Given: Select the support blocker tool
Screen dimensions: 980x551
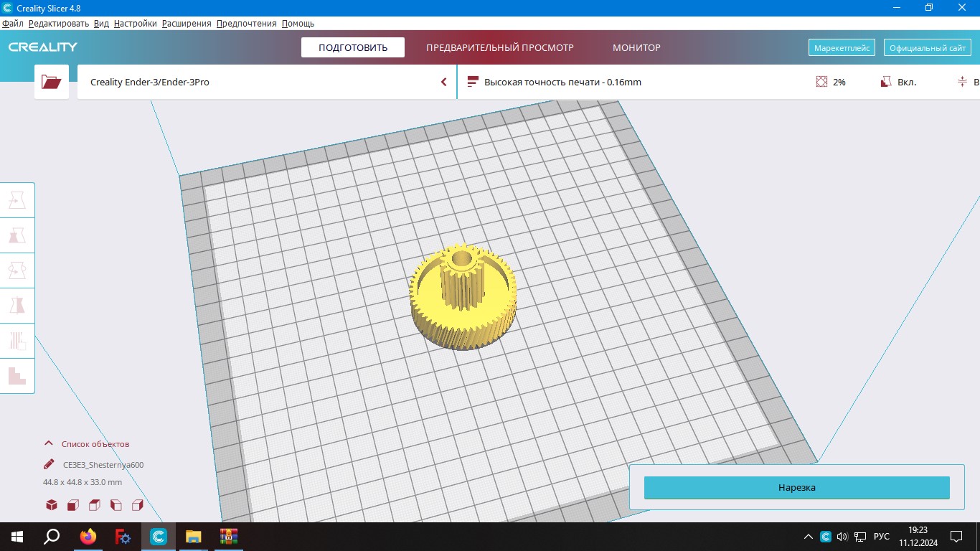Looking at the screenshot, I should [17, 375].
